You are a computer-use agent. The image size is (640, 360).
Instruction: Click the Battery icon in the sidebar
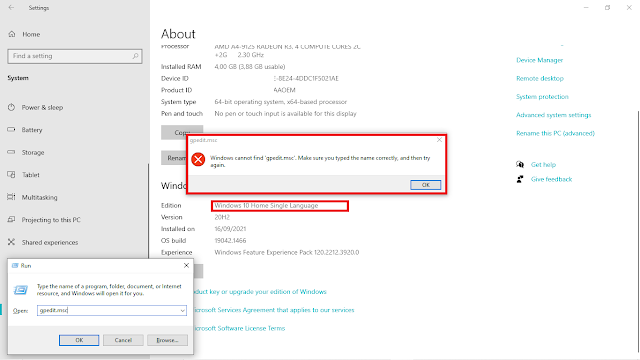(11, 130)
